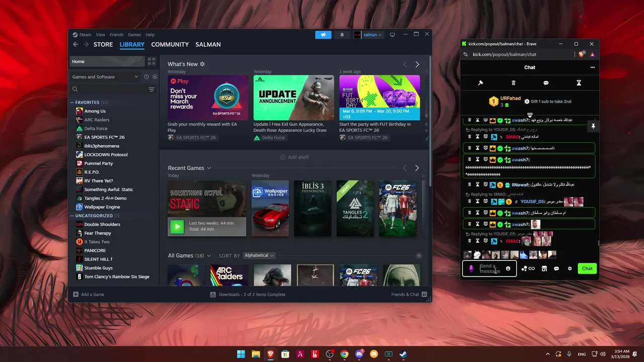The width and height of the screenshot is (644, 362).
Task: Open hourglass slow mode icon in Kick header
Action: click(x=579, y=83)
